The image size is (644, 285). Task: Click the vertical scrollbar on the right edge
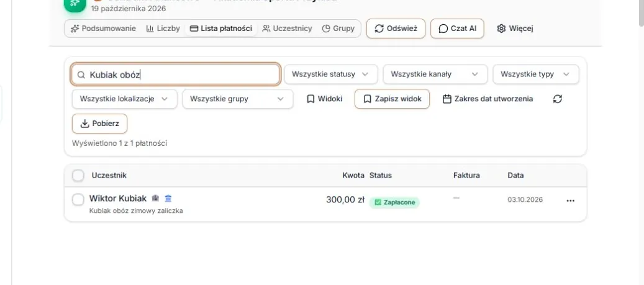coord(641,13)
